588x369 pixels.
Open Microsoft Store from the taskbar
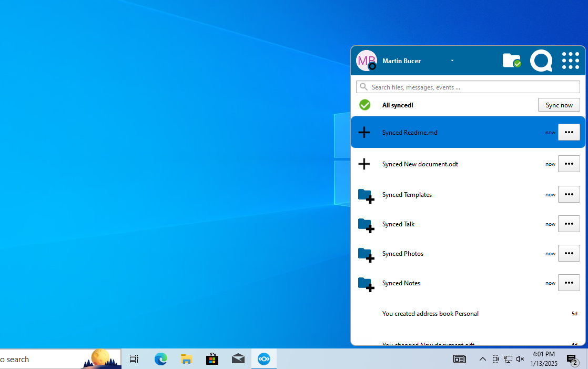tap(212, 359)
